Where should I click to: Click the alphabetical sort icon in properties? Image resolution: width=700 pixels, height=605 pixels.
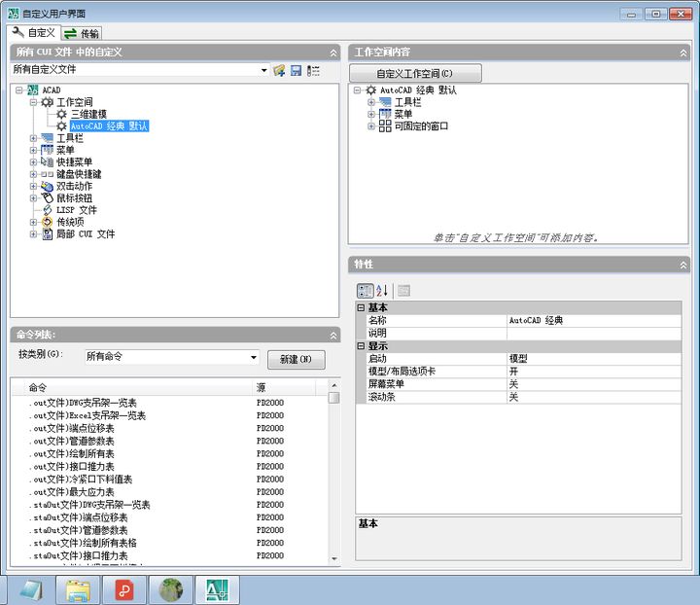click(x=382, y=291)
